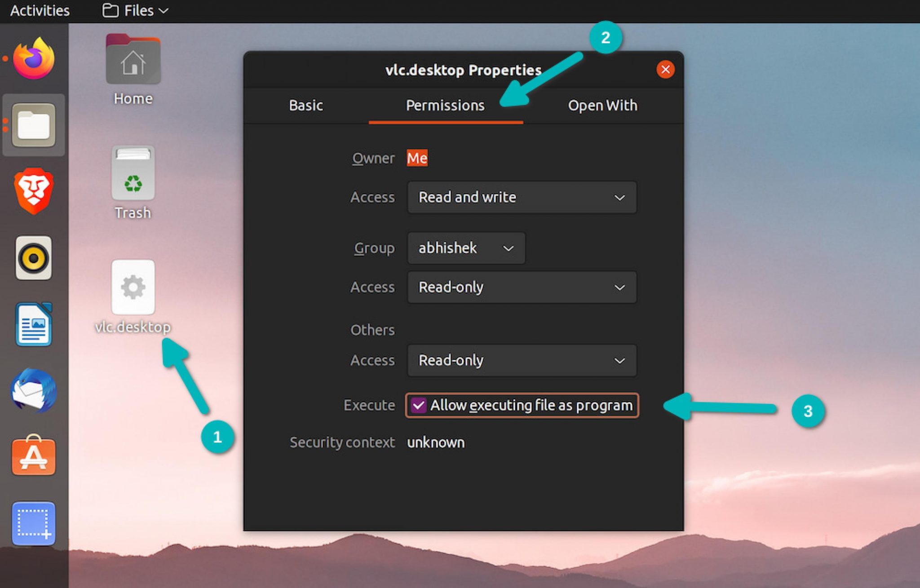
Task: Close the vlc.desktop Properties dialog
Action: [x=665, y=70]
